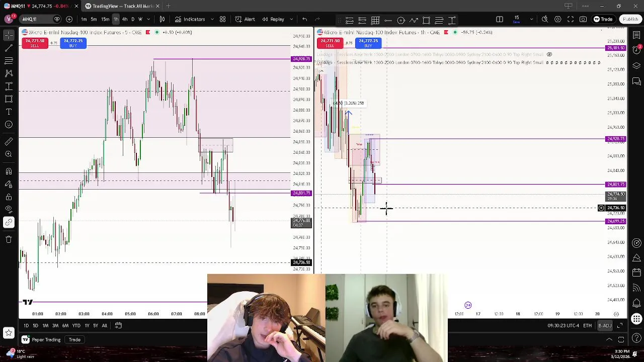Viewport: 644px width, 362px height.
Task: Select the All date range
Action: point(104,326)
